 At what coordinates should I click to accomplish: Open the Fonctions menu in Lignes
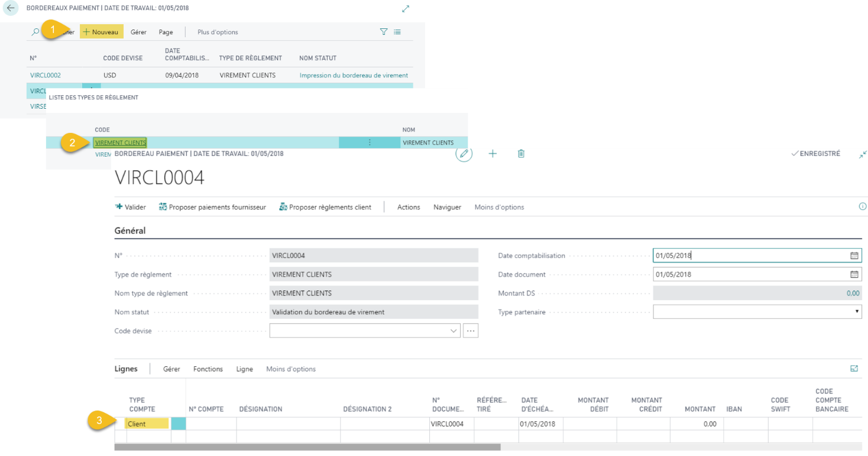(208, 369)
